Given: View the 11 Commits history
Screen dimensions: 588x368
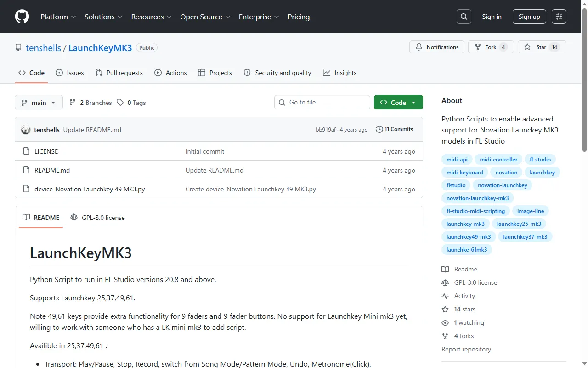Looking at the screenshot, I should [x=394, y=129].
